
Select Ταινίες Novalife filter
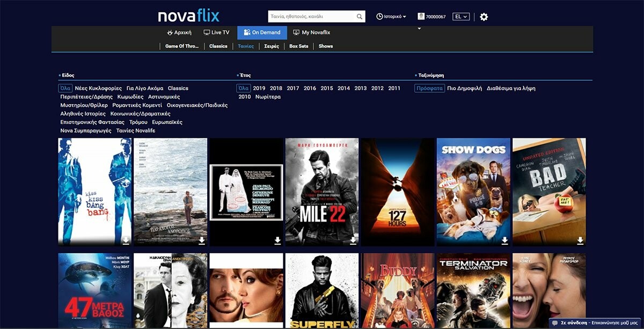pos(136,131)
